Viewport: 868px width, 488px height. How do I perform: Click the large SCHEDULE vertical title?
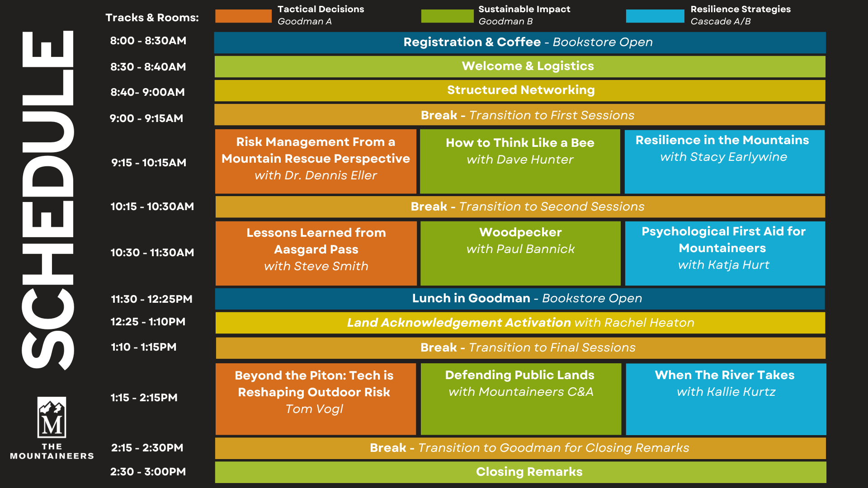[48, 199]
